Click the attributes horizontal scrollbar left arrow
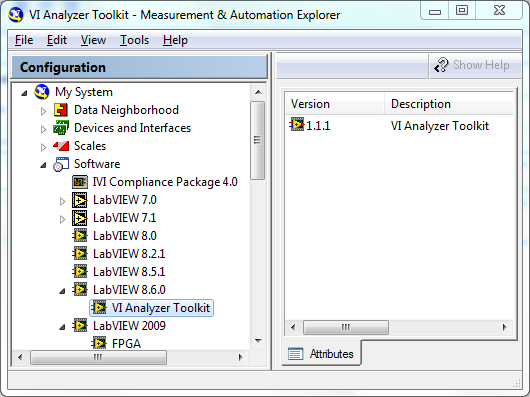530x397 pixels. click(x=293, y=327)
